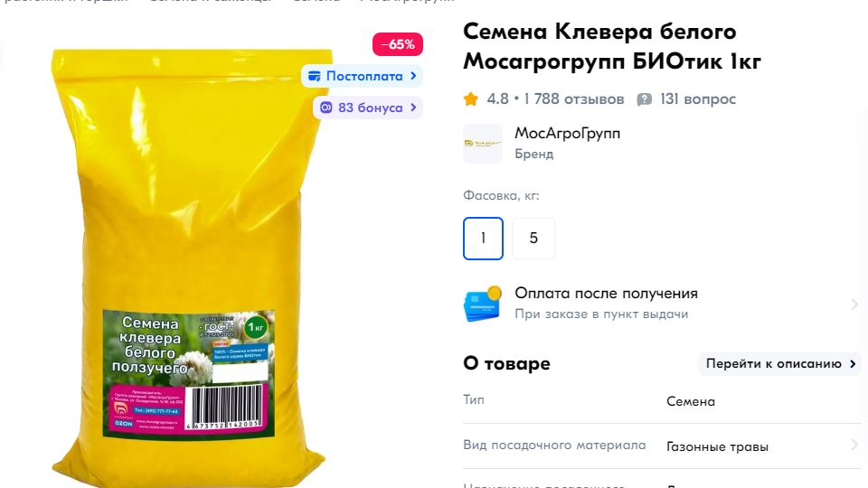Click the bonus coin icon near 83 бонуса
Screen dimensions: 868x488
coord(326,108)
